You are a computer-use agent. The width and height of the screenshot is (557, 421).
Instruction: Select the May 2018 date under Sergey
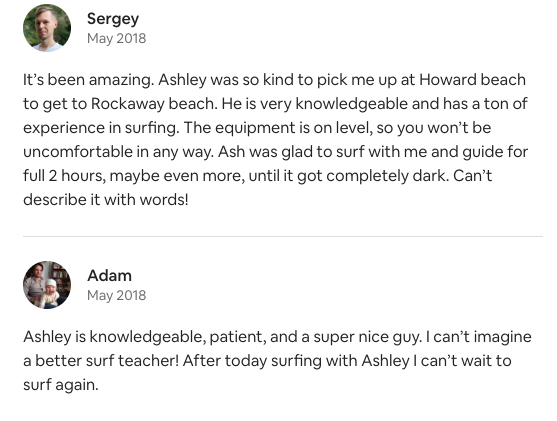117,38
